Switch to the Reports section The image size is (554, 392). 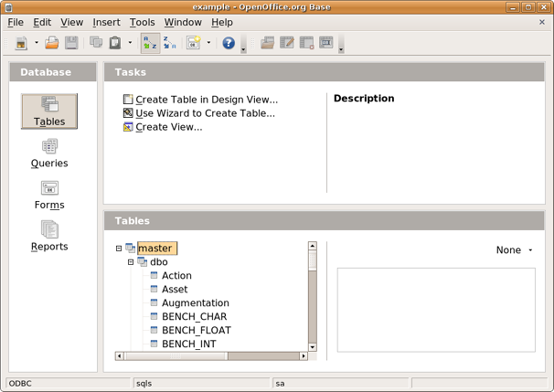click(x=49, y=236)
